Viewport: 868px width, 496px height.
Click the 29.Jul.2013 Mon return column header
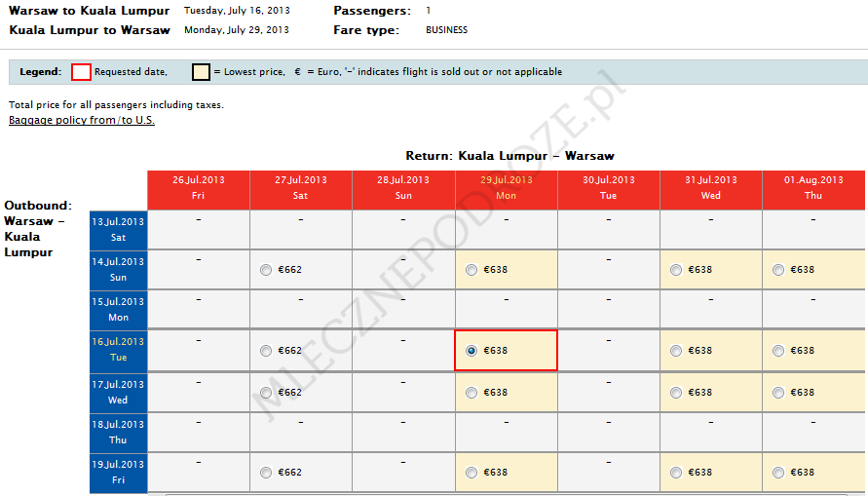coord(506,188)
